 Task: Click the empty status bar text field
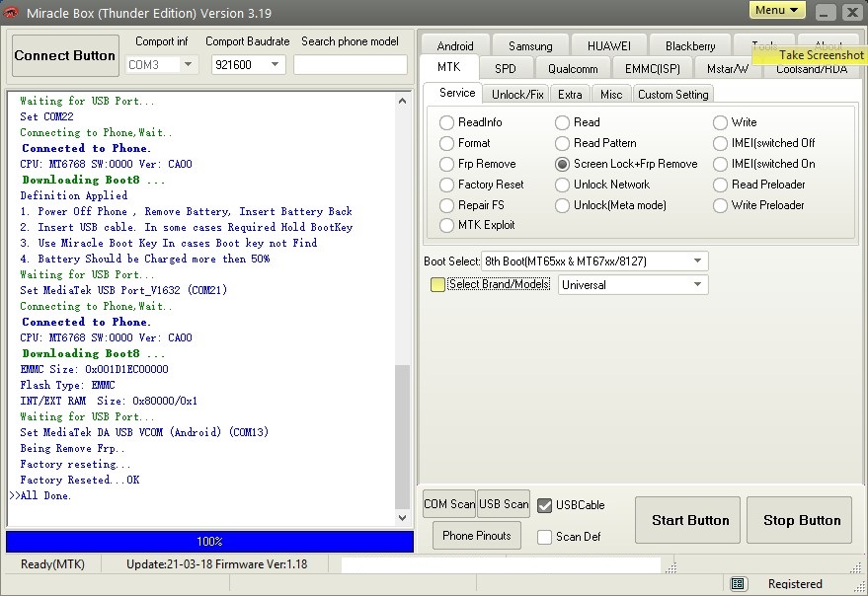click(501, 565)
